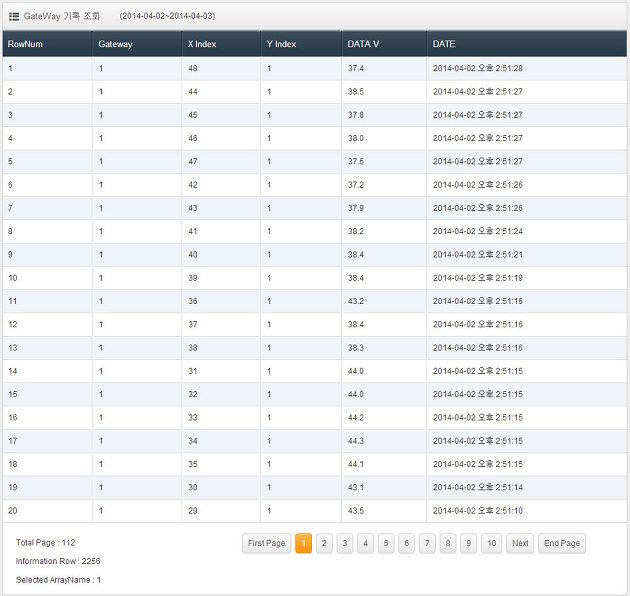Open page 4 of results
The width and height of the screenshot is (630, 596).
click(365, 543)
